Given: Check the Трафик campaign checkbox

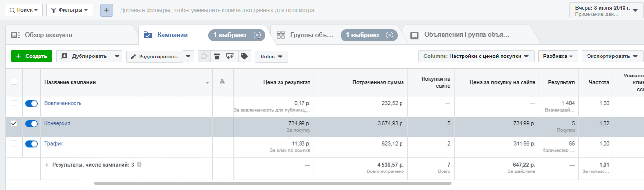Looking at the screenshot, I should coord(14,144).
